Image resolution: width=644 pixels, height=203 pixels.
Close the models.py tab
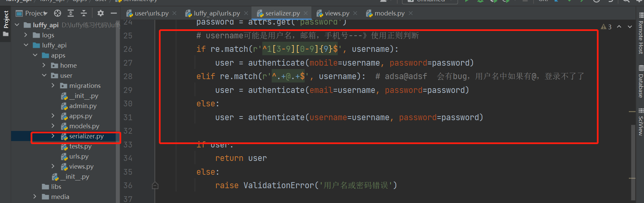(411, 13)
